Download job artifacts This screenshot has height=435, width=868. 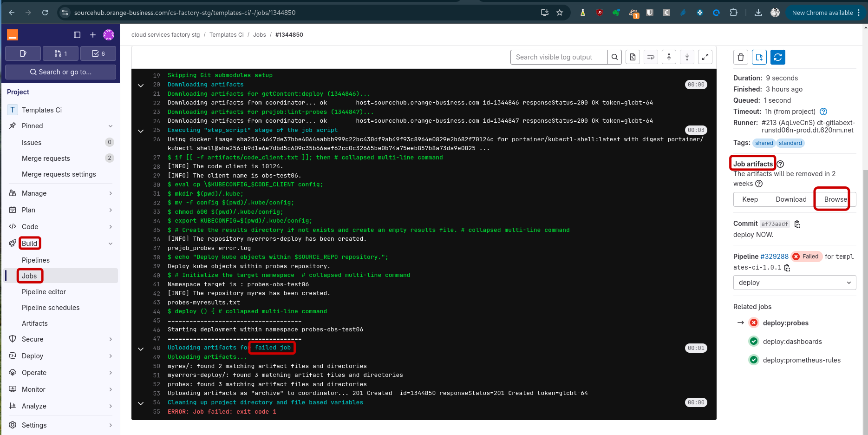coord(791,199)
